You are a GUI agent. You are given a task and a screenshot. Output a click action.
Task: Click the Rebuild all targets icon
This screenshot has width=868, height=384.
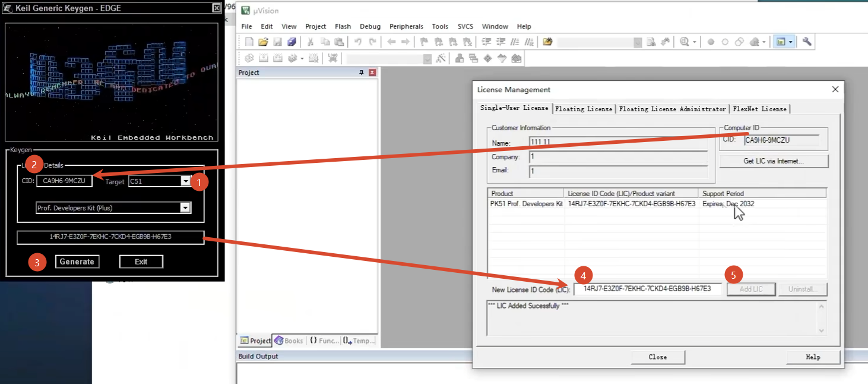click(x=277, y=58)
